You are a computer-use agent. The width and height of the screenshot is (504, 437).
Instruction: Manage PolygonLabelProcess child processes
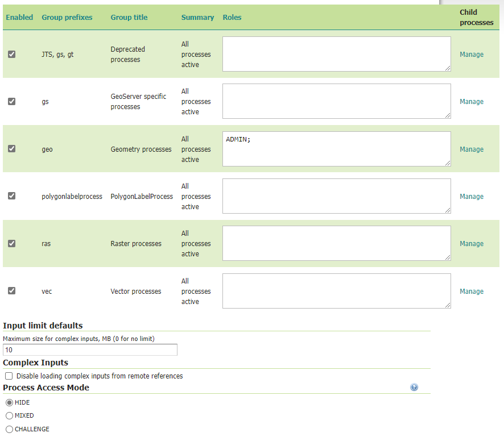pyautogui.click(x=472, y=197)
